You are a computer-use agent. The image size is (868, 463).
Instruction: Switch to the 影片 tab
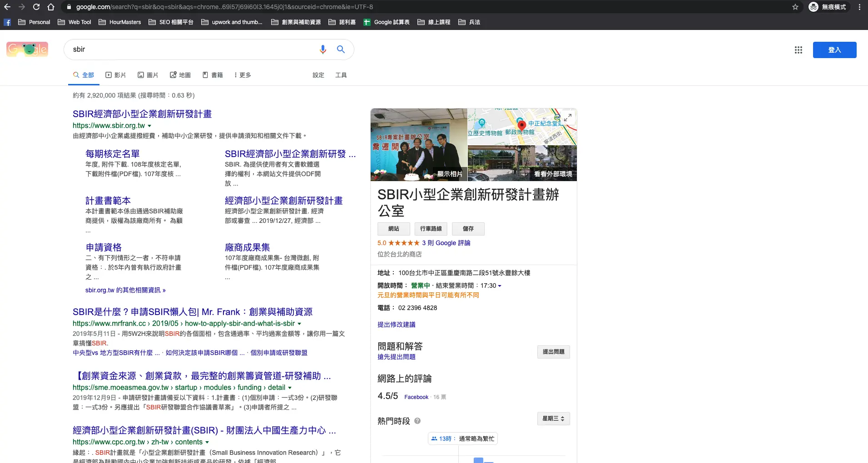click(116, 75)
